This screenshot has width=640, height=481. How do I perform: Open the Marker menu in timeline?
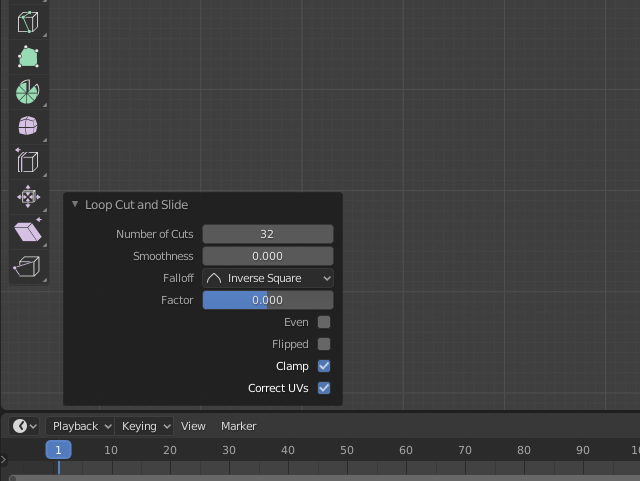[x=239, y=426]
